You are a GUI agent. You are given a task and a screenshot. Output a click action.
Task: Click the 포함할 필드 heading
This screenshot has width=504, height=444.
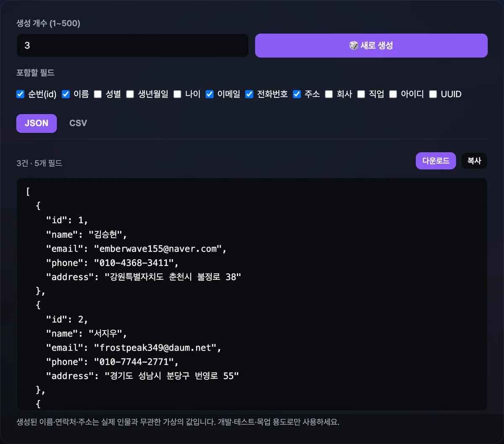[35, 73]
